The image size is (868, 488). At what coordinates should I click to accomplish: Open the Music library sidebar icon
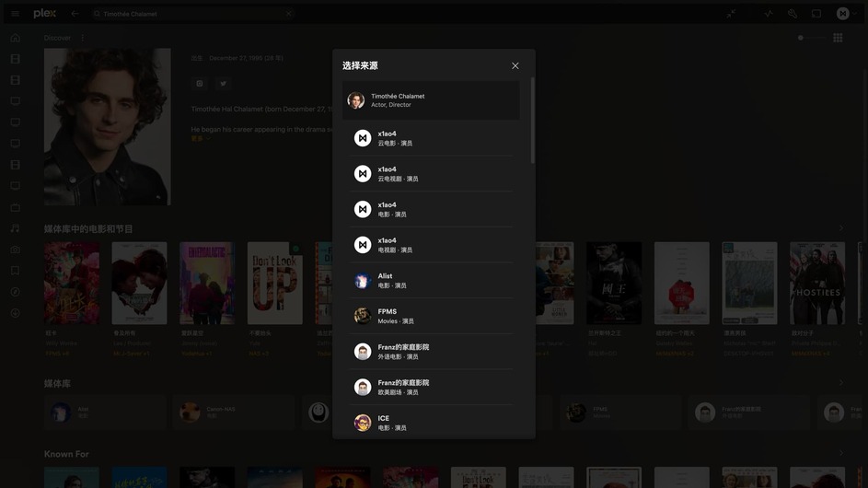[16, 228]
